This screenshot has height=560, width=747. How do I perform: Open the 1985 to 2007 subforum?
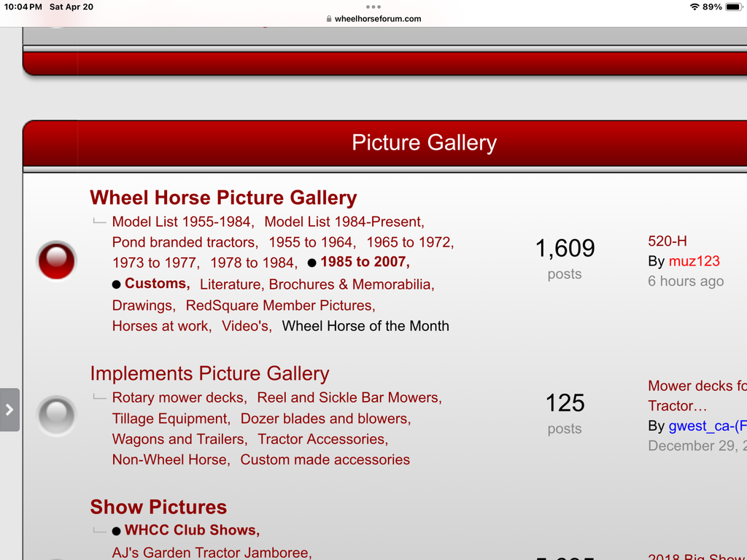(x=364, y=262)
